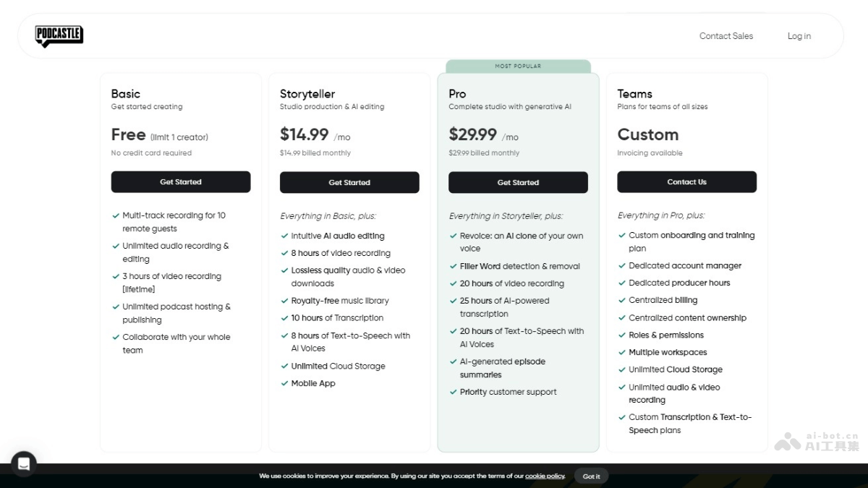This screenshot has width=868, height=488.
Task: Open the cookie policy link
Action: (545, 476)
